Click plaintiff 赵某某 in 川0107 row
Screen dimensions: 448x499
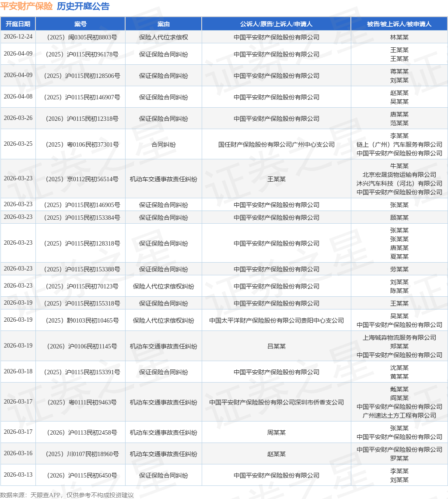[x=276, y=454]
